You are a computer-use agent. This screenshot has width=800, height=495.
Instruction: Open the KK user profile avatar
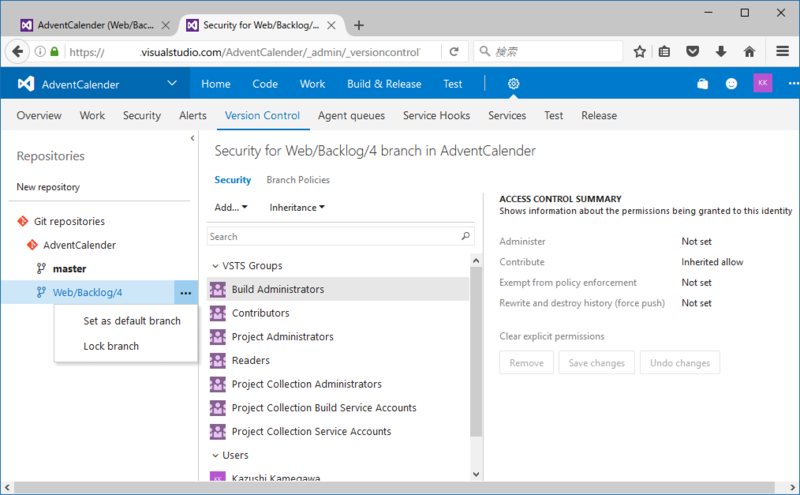click(762, 83)
